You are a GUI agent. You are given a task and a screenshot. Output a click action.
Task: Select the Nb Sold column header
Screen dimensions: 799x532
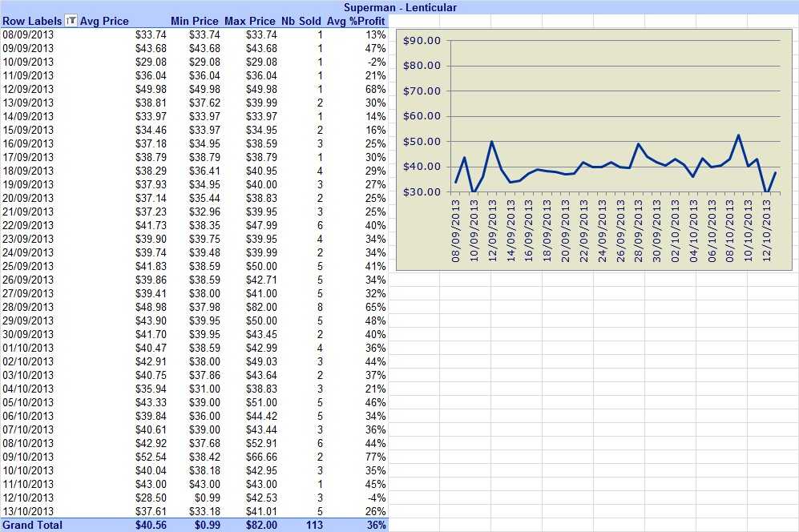[301, 21]
